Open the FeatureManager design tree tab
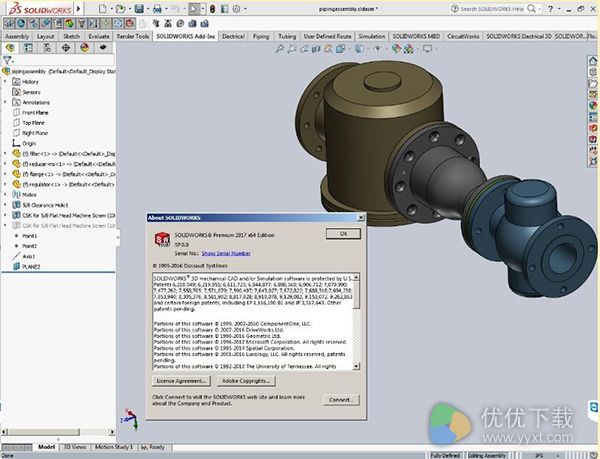 [10, 48]
